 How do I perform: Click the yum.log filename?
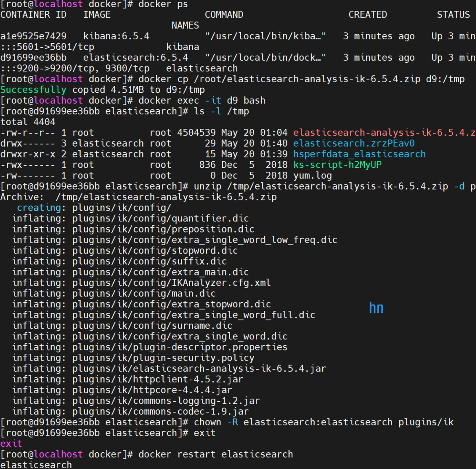coord(312,176)
